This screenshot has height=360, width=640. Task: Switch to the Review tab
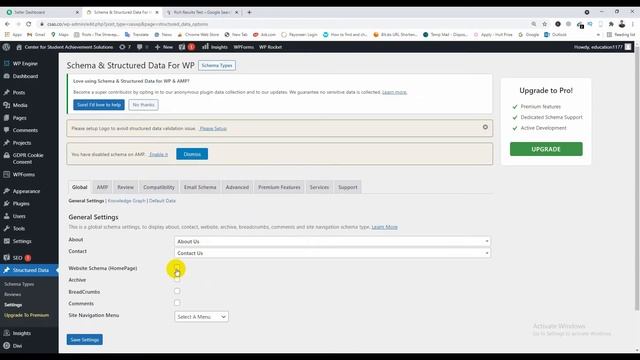(125, 187)
